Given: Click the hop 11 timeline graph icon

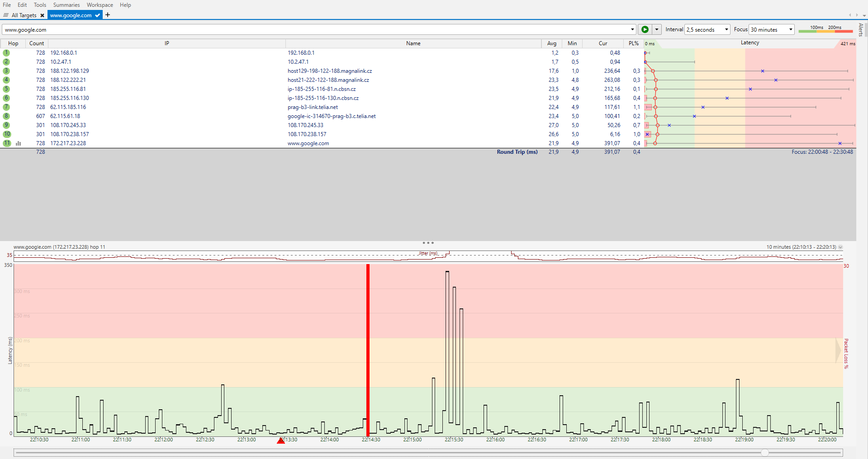Looking at the screenshot, I should click(x=19, y=143).
